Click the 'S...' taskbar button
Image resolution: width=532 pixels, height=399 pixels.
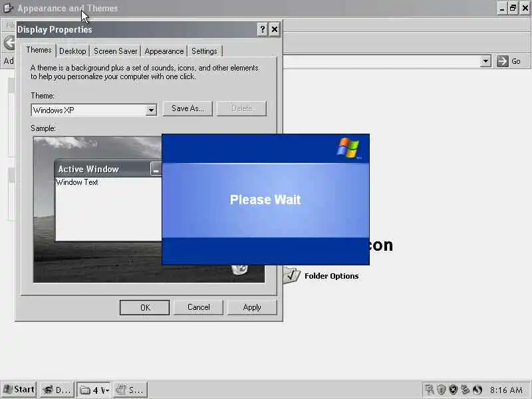(130, 390)
